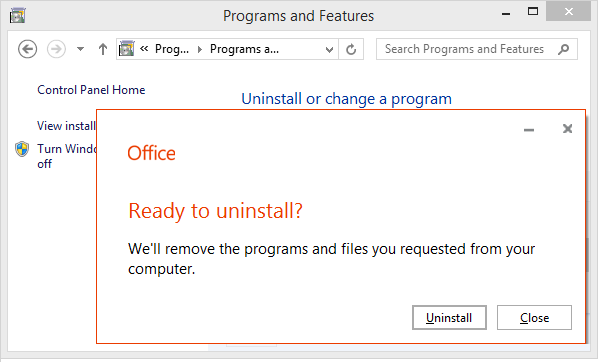
Task: Dismiss the Office dialog with X
Action: (x=567, y=129)
